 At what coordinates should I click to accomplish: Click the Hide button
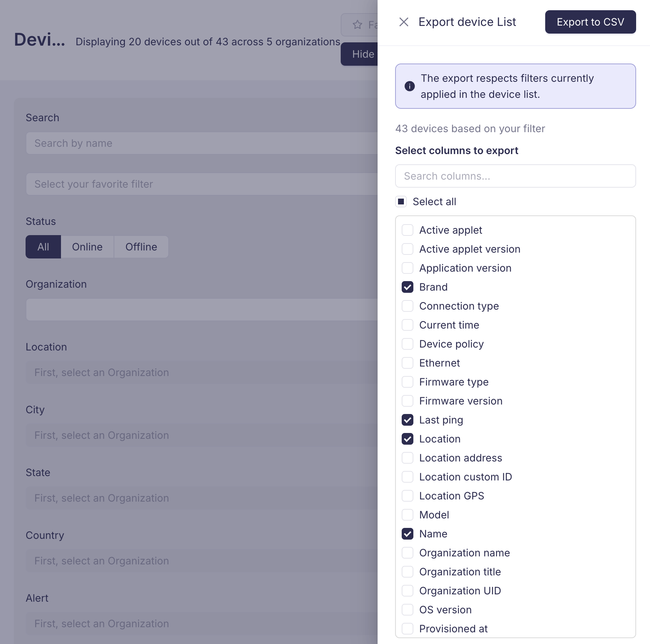(363, 54)
